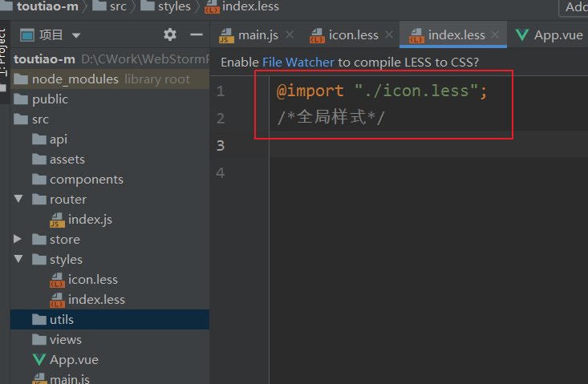
Task: Click toutiao-m breadcrumb in navigation bar
Action: [x=47, y=6]
